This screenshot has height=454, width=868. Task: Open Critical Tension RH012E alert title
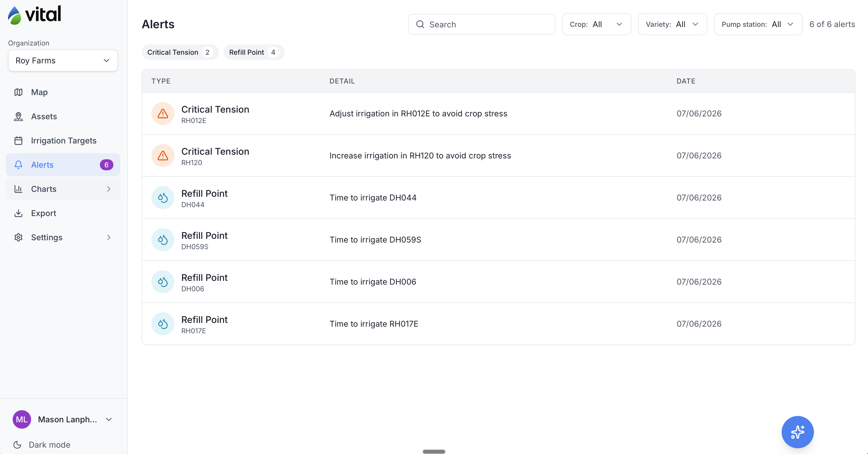pos(215,110)
